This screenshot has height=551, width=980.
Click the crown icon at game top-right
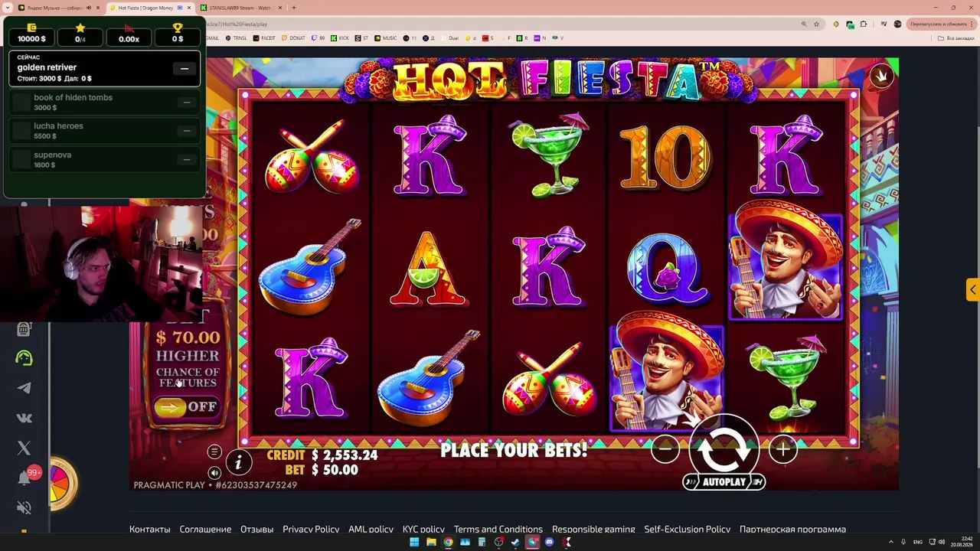tap(881, 76)
